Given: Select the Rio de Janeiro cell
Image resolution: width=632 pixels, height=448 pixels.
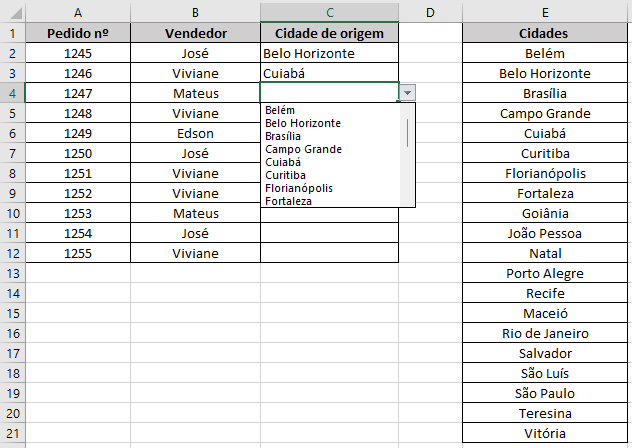Looking at the screenshot, I should coord(545,333).
